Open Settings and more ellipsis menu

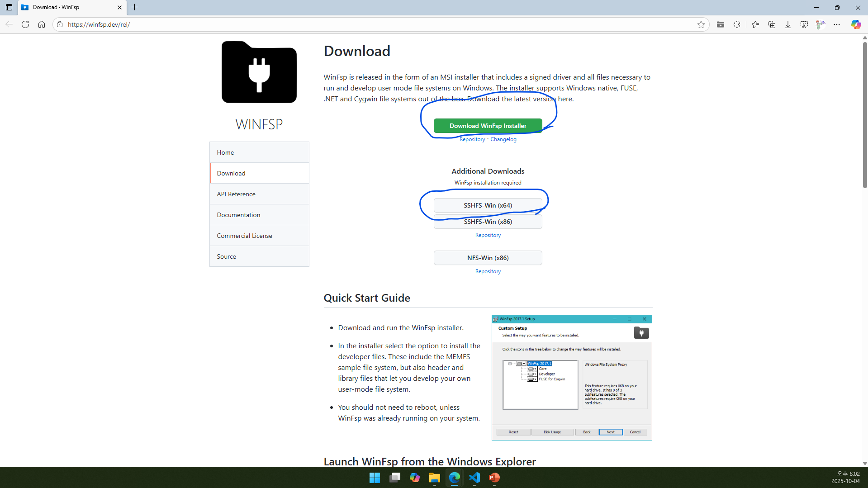pos(837,24)
